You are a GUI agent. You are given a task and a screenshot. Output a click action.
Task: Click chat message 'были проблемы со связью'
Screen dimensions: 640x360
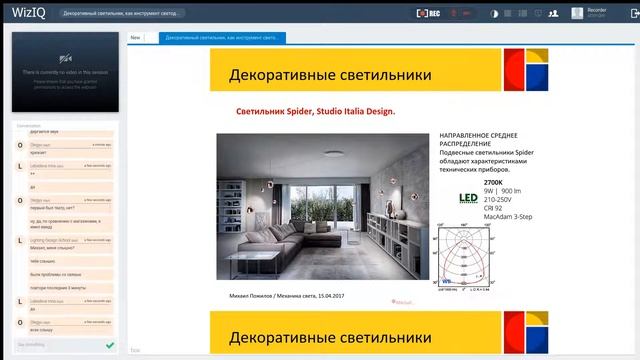[x=56, y=274]
